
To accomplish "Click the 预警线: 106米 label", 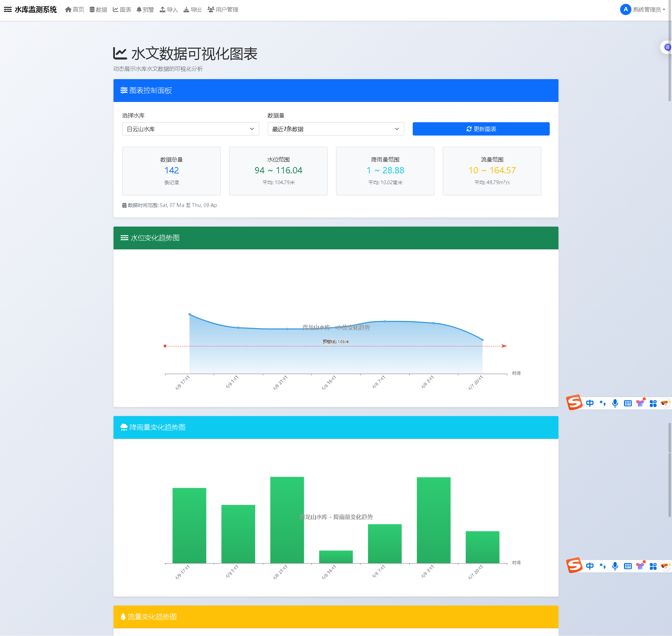I will pyautogui.click(x=336, y=341).
